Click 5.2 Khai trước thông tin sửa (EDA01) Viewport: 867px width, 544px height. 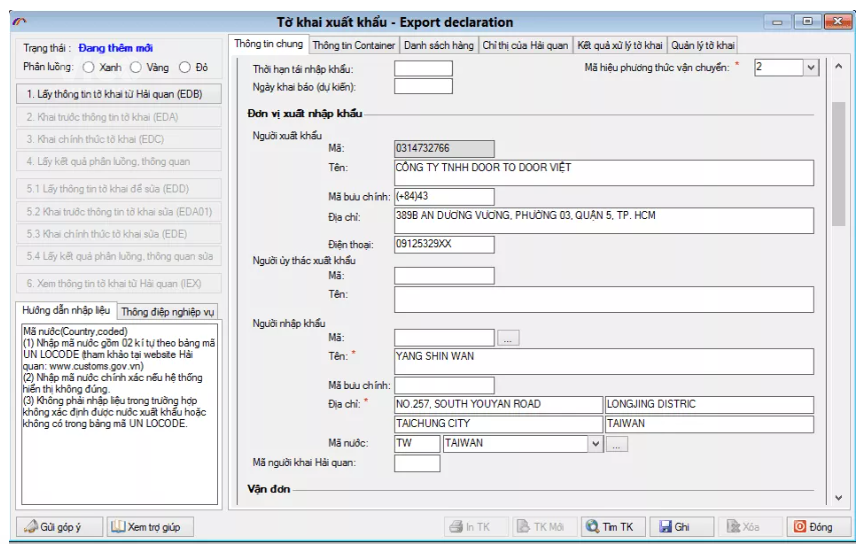pyautogui.click(x=119, y=212)
